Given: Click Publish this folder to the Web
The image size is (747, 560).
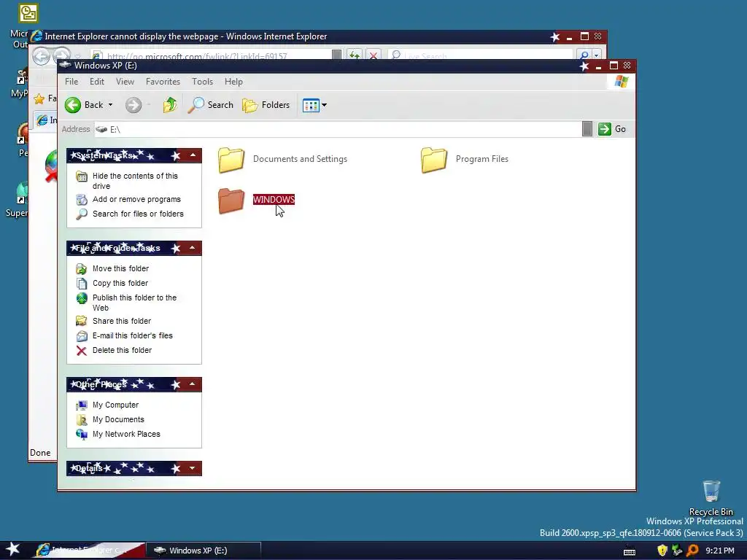Looking at the screenshot, I should click(x=134, y=303).
